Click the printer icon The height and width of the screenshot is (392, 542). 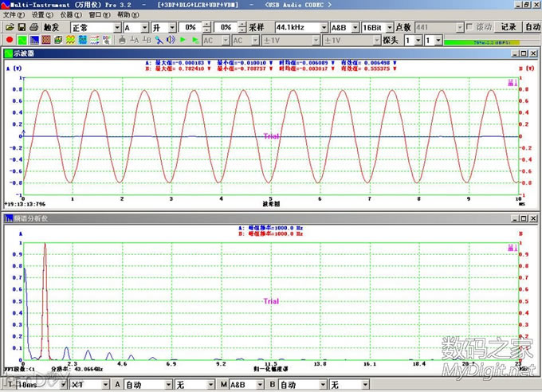tap(34, 27)
